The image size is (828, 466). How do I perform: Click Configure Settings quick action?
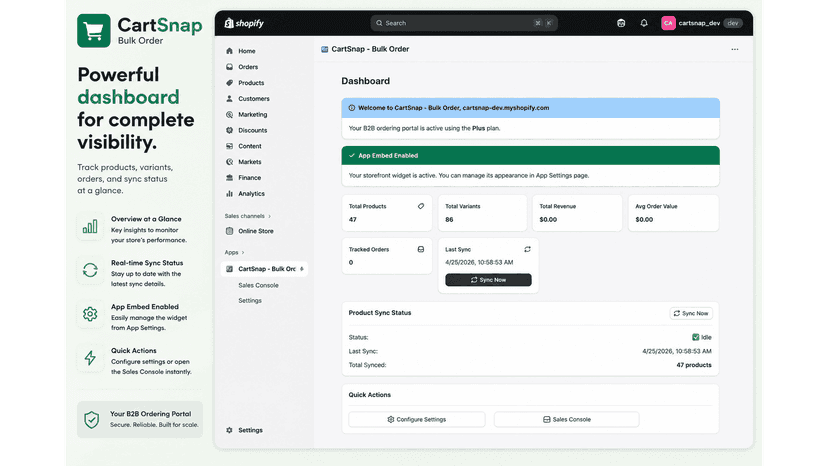[417, 420]
